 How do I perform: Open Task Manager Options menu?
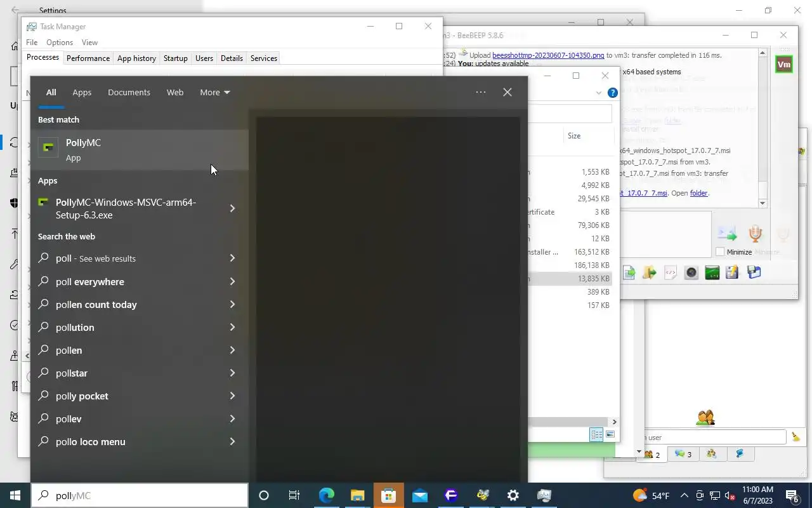point(60,42)
